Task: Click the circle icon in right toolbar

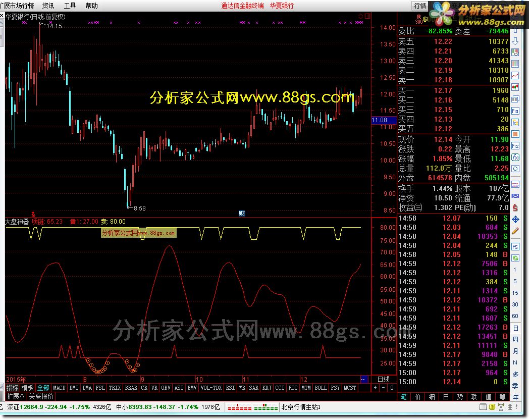Action: pyautogui.click(x=515, y=169)
